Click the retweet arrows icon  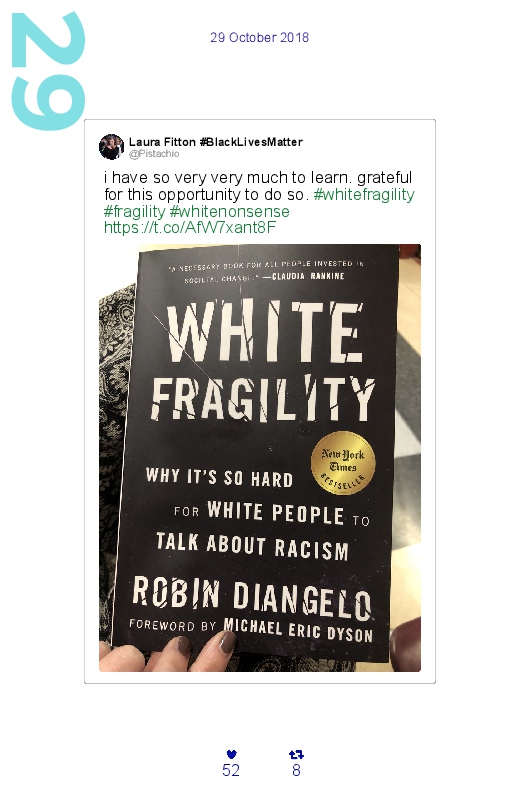296,754
